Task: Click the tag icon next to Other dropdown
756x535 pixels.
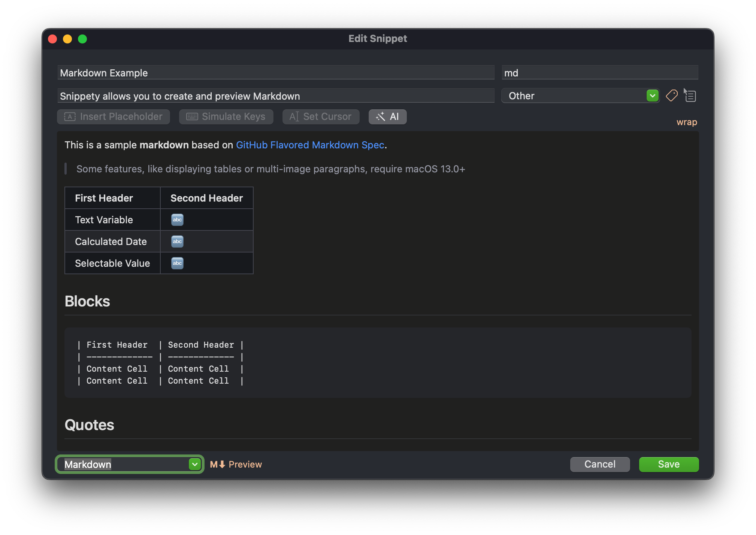Action: pos(671,96)
